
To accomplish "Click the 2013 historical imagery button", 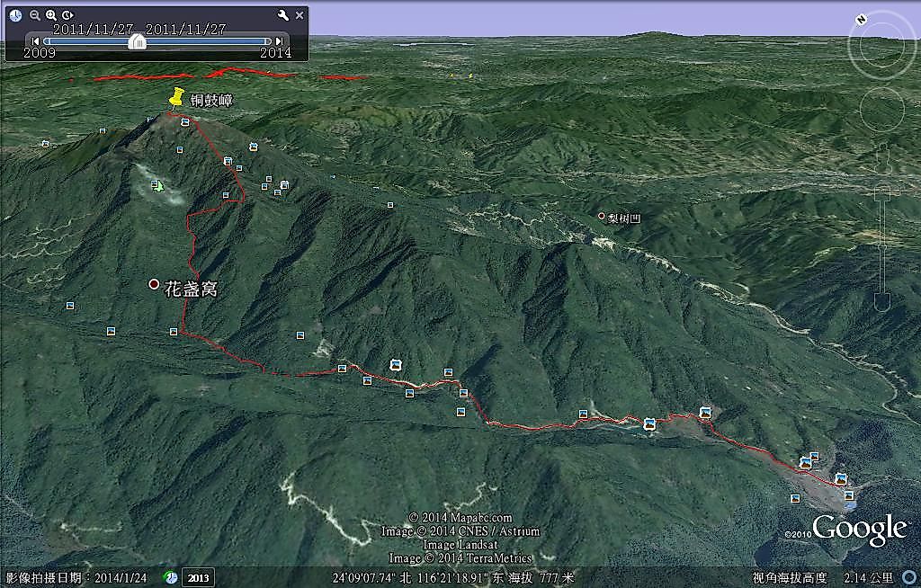I will click(x=199, y=578).
